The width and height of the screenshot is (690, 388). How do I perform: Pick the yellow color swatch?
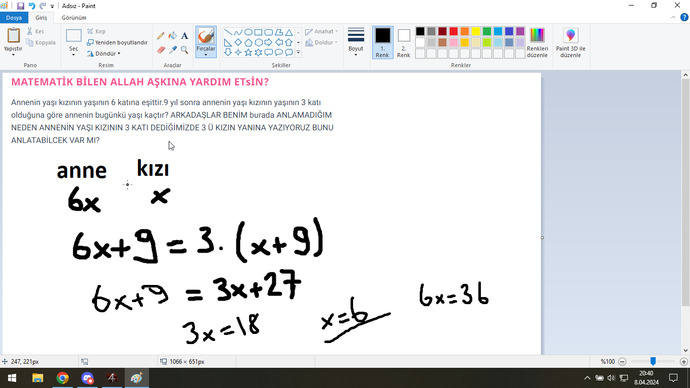pos(476,31)
